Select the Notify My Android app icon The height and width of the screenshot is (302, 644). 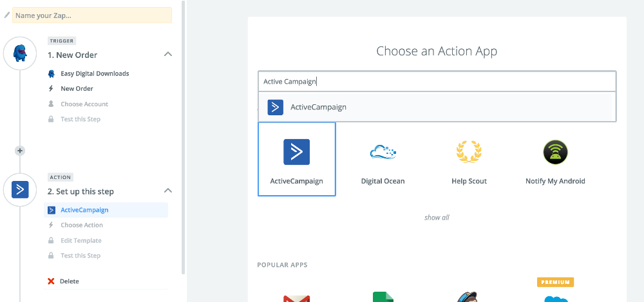pyautogui.click(x=555, y=152)
